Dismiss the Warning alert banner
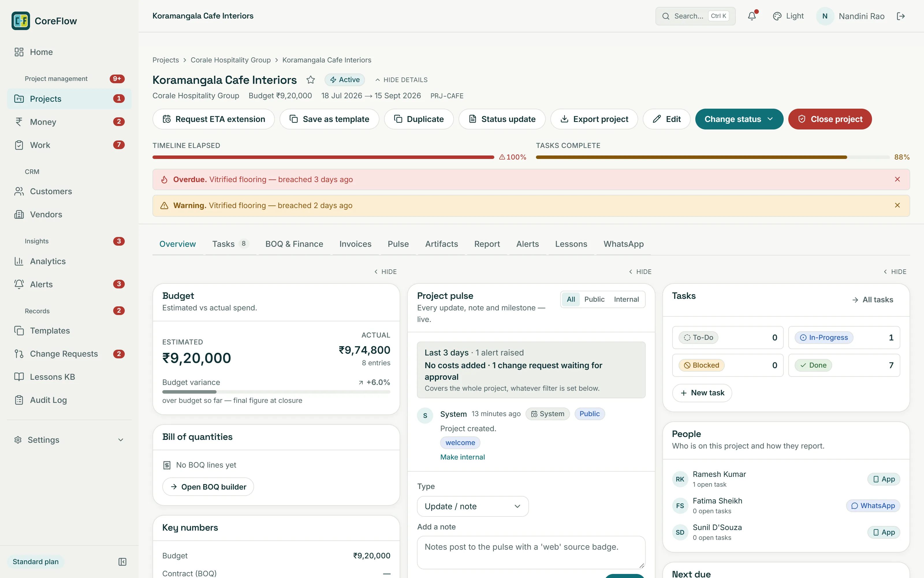Screen dimensions: 924x578 point(897,205)
